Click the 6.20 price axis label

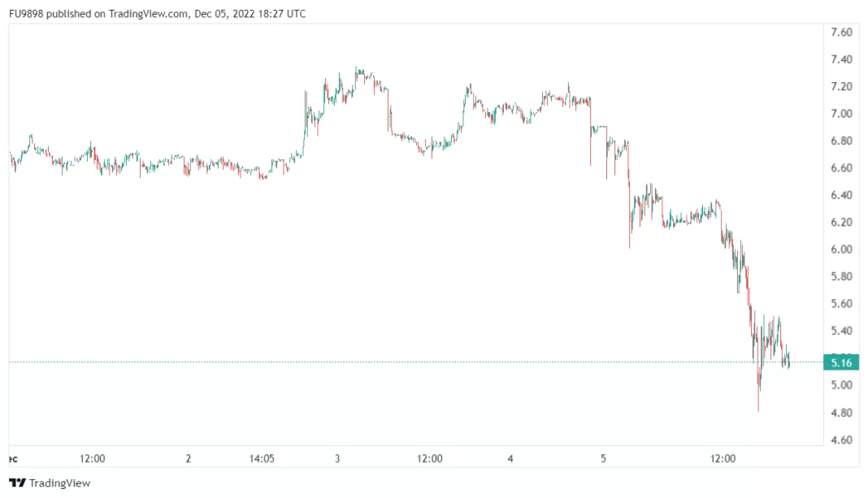point(840,223)
